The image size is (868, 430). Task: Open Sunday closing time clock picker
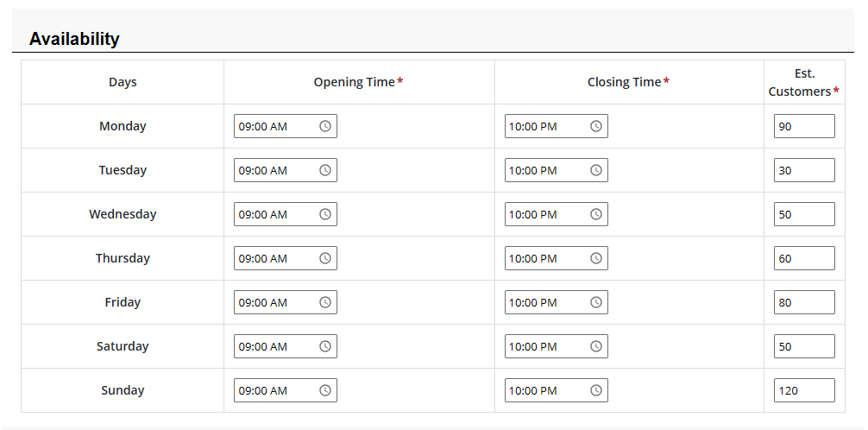pyautogui.click(x=596, y=390)
